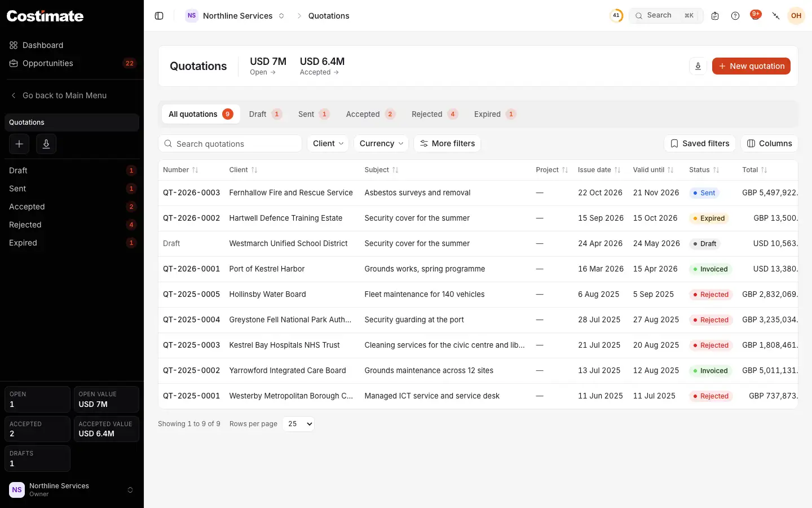The height and width of the screenshot is (508, 812).
Task: Click the pin icon in top bar
Action: click(x=776, y=16)
